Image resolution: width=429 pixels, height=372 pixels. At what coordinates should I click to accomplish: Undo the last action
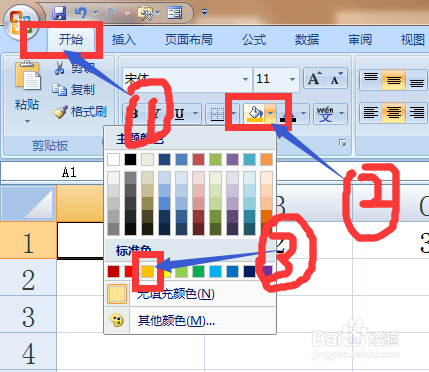tap(80, 13)
